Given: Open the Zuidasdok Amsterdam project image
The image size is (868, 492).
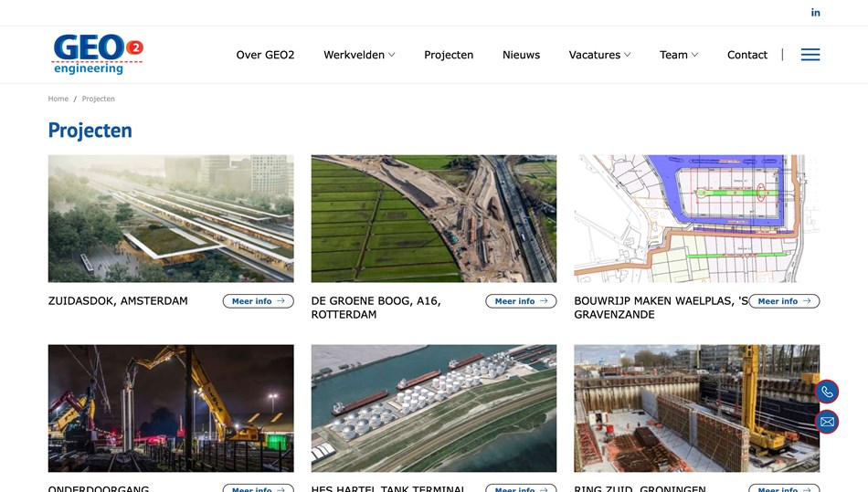Looking at the screenshot, I should pos(171,218).
